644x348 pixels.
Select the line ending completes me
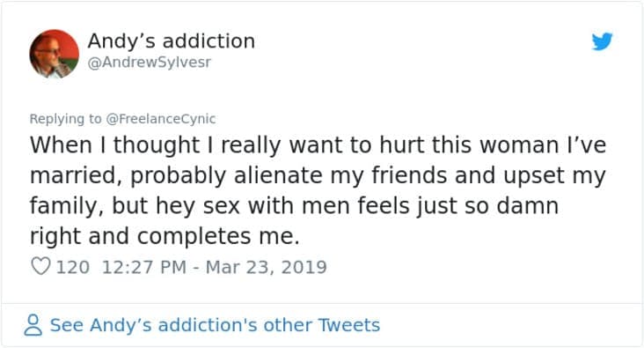(x=165, y=236)
